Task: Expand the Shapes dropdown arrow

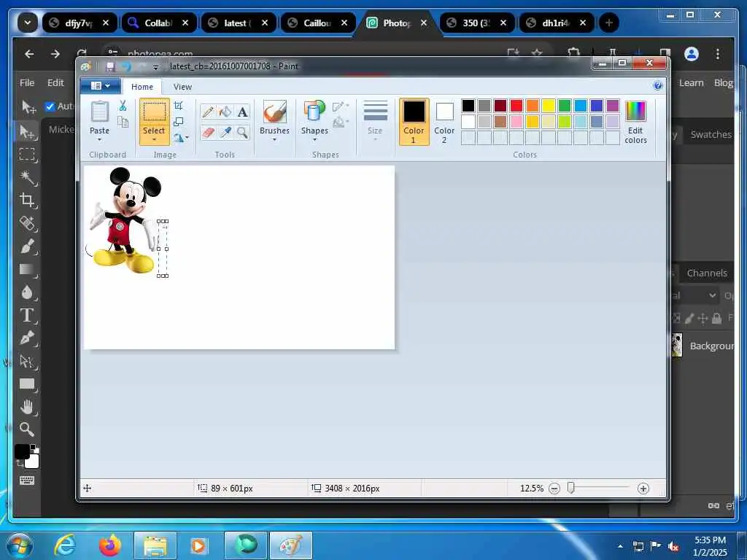Action: pos(314,140)
